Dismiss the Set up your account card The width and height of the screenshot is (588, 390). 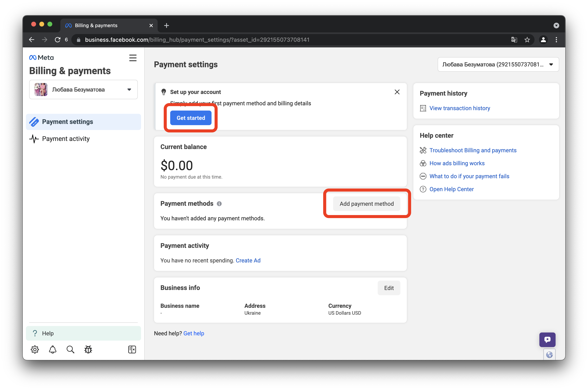click(397, 92)
